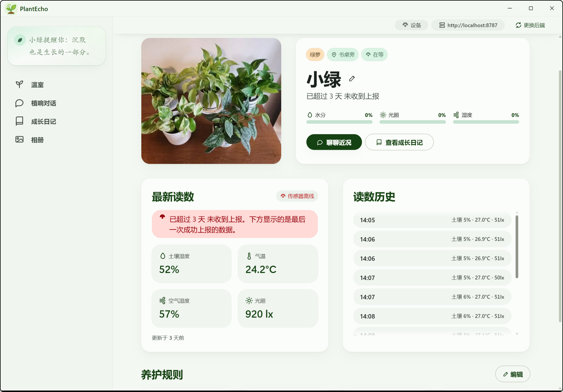
Task: Click the picture icon beside 相册
Action: point(19,139)
